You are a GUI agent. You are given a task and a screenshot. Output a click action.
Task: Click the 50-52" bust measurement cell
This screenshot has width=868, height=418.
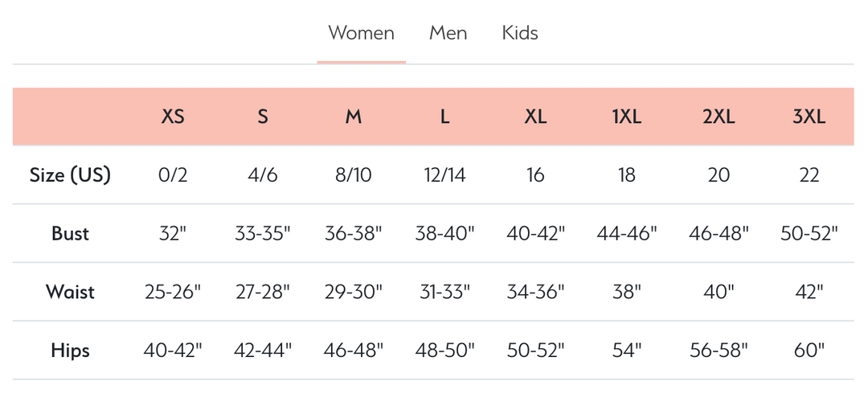[809, 234]
